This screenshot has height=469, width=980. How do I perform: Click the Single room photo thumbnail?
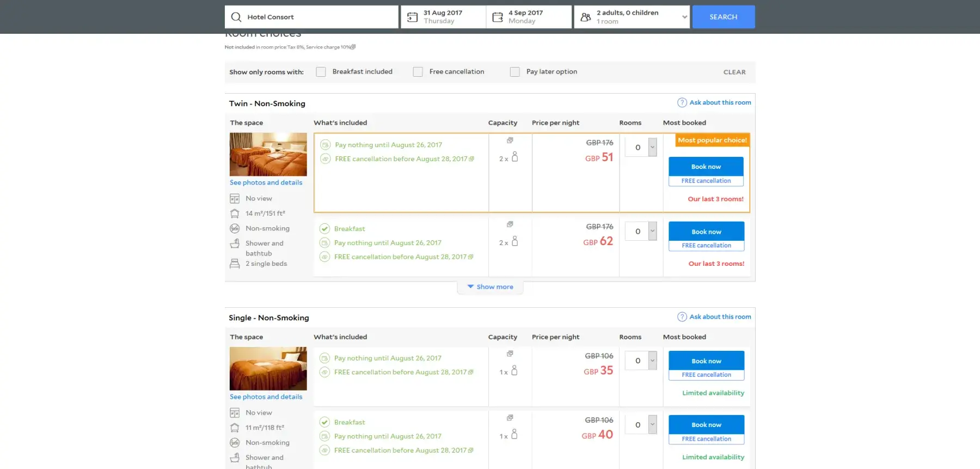(268, 369)
